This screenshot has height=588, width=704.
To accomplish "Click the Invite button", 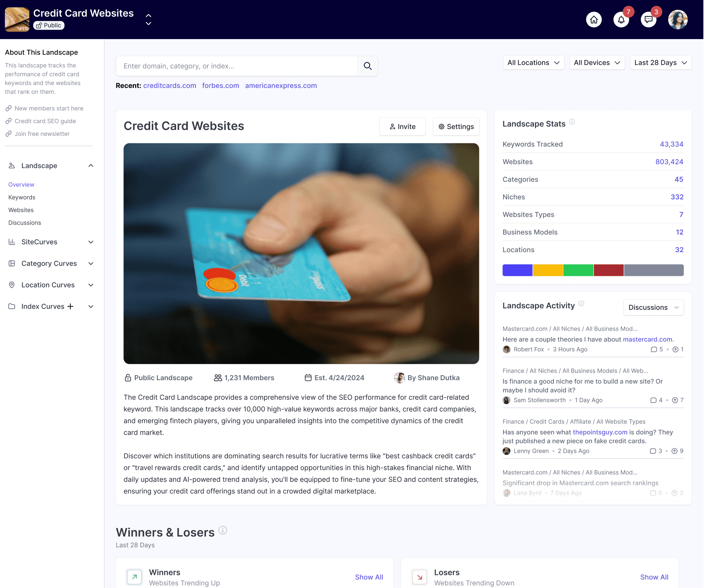I will [402, 127].
